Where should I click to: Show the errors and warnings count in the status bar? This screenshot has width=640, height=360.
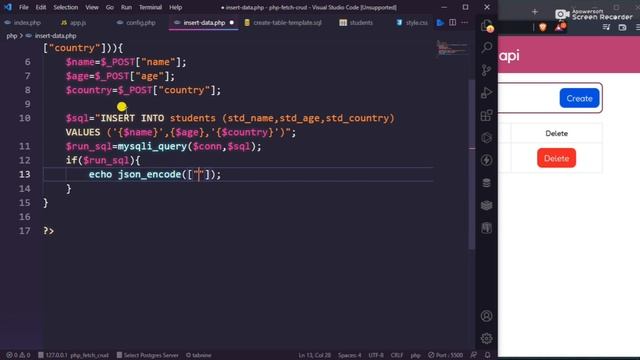(x=18, y=355)
